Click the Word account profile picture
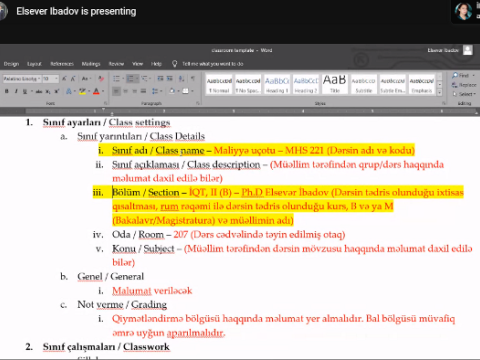This screenshot has width=480, height=360. (468, 50)
